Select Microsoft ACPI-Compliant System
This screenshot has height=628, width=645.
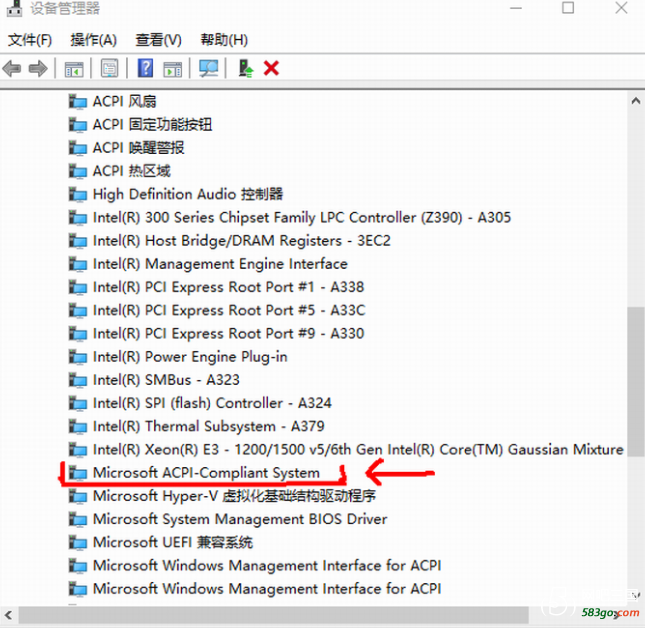click(x=206, y=473)
